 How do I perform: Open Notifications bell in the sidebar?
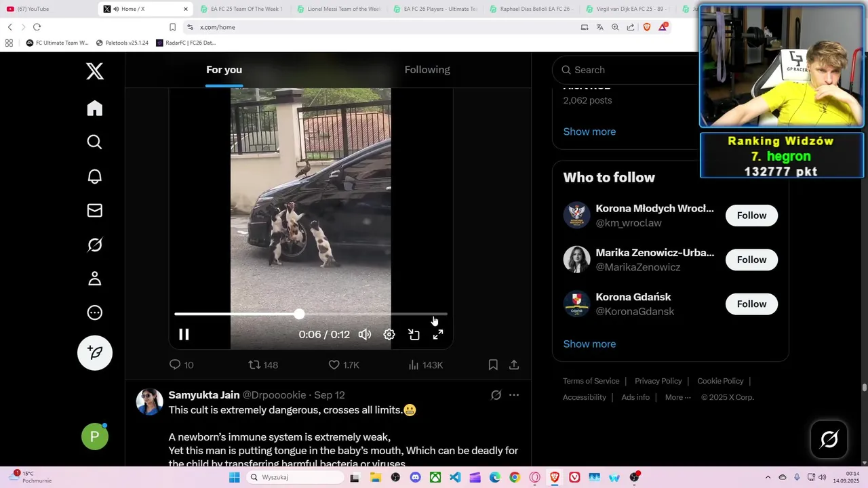[x=95, y=176]
